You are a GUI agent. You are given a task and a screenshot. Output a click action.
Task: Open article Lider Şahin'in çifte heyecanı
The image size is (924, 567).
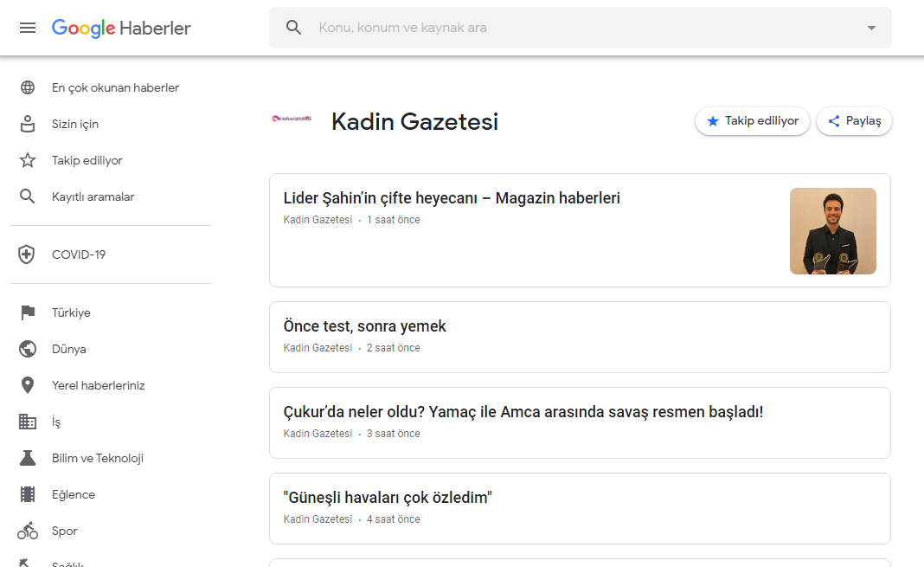[452, 198]
